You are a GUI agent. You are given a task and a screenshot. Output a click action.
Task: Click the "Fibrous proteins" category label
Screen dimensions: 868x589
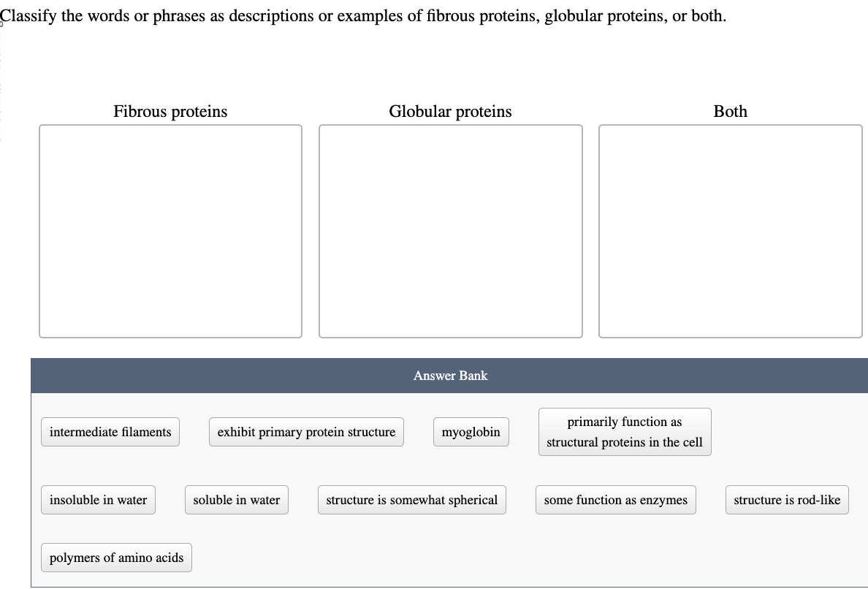(170, 111)
